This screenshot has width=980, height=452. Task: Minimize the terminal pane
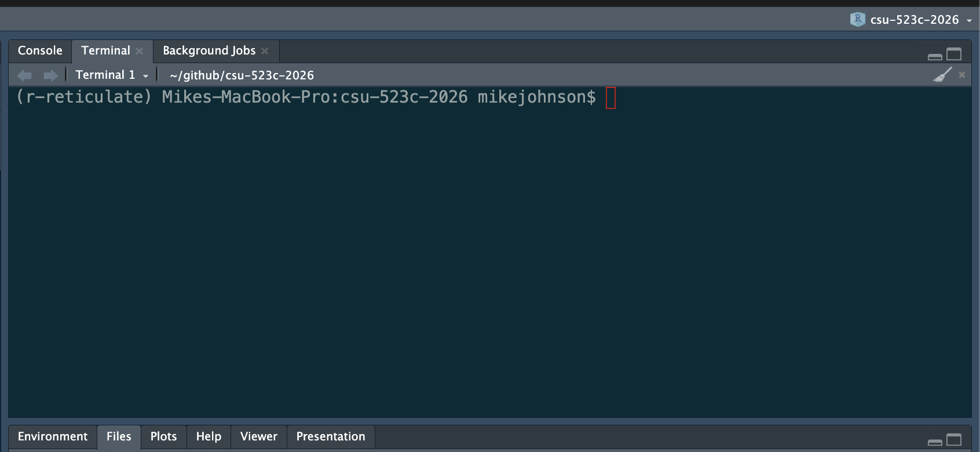click(935, 56)
